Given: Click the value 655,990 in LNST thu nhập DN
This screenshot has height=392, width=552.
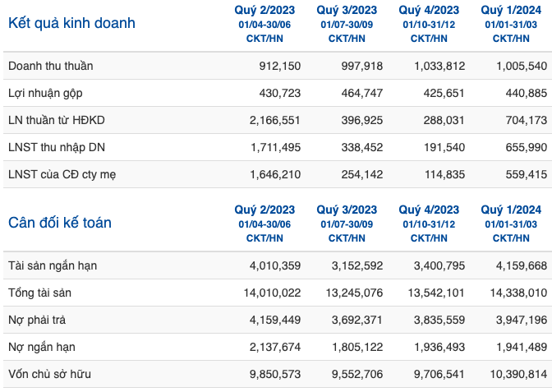Looking at the screenshot, I should (x=527, y=147).
